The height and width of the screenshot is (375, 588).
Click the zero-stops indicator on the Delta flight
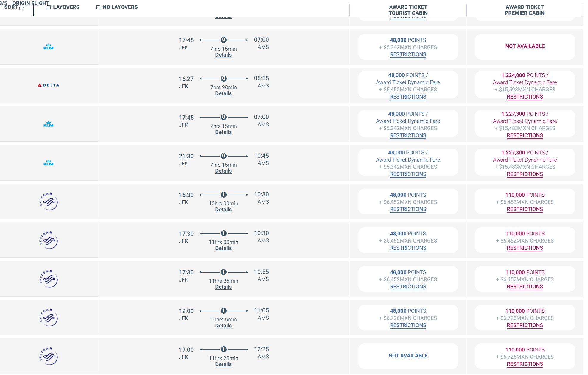[x=224, y=79]
